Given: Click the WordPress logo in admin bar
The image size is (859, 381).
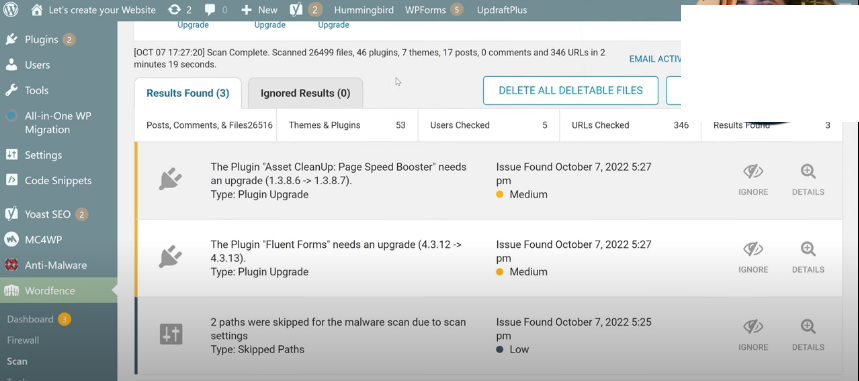Looking at the screenshot, I should 11,10.
